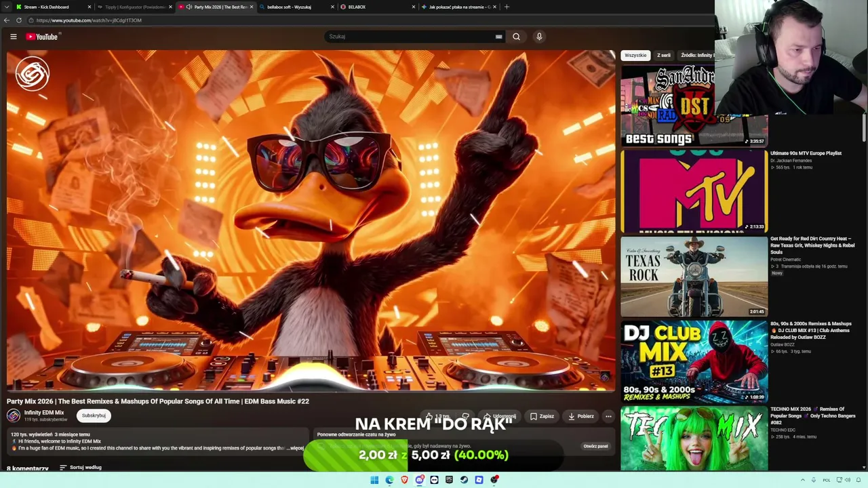Click the Otwórz panel chat button
Viewport: 868px width, 488px height.
pyautogui.click(x=595, y=446)
